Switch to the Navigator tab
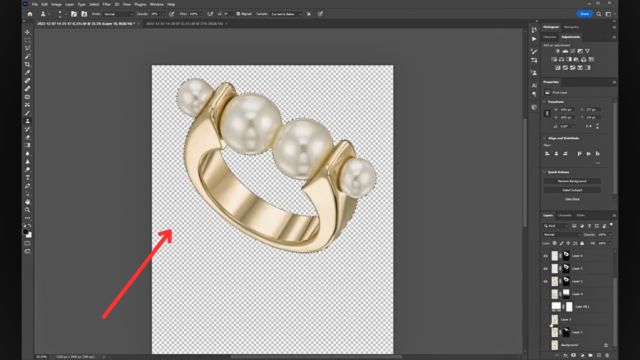Viewport: 640px width, 360px height. coord(571,27)
